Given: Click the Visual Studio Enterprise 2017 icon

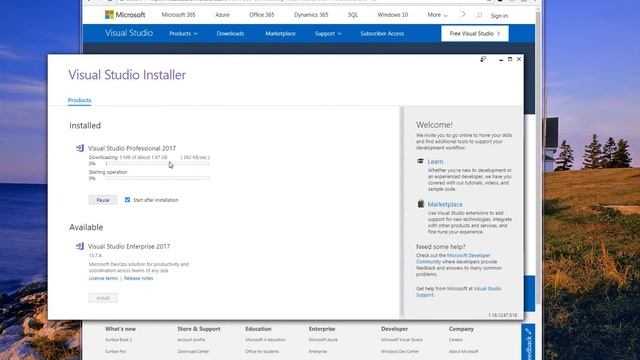Looking at the screenshot, I should (x=80, y=246).
